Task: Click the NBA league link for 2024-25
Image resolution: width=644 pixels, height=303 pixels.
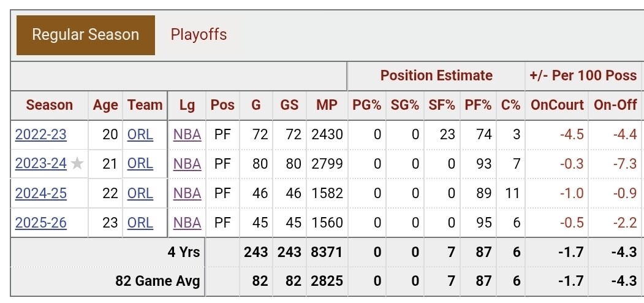Action: 187,193
